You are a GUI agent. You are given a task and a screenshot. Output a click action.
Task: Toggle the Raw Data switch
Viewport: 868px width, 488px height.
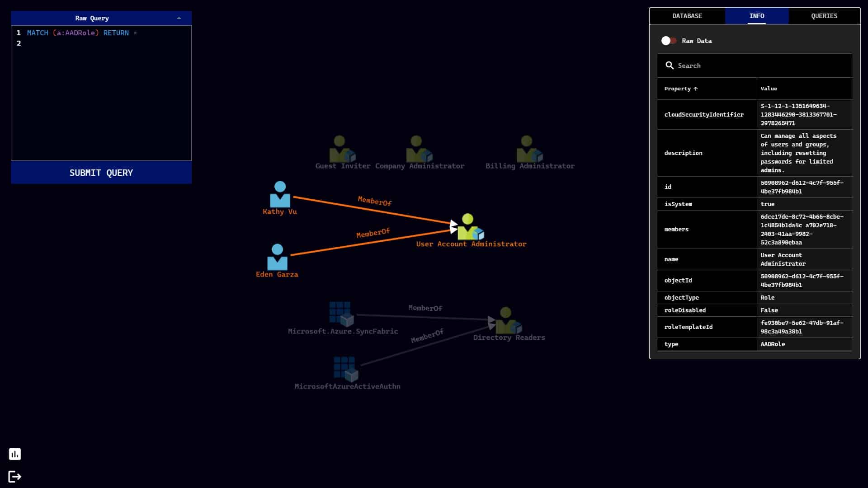[669, 41]
